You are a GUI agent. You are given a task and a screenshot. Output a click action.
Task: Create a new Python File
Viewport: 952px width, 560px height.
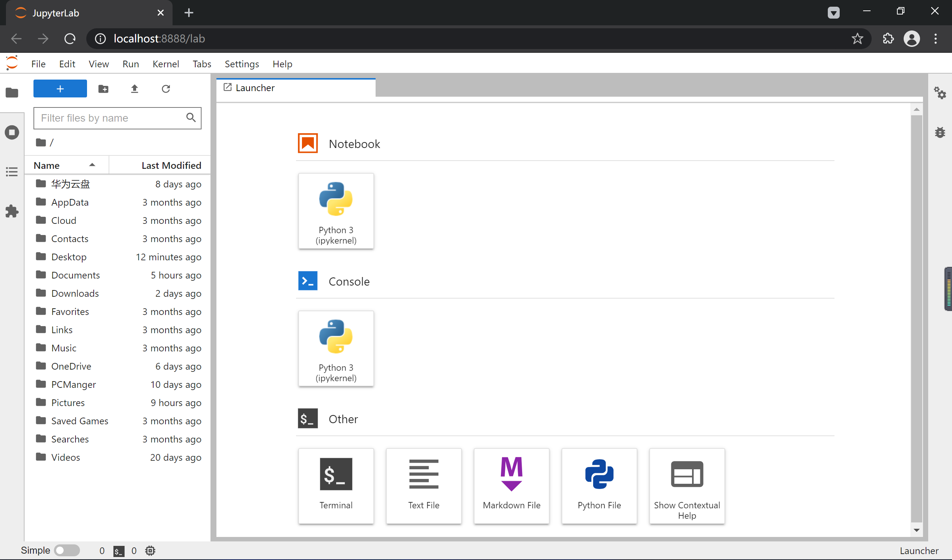tap(599, 486)
